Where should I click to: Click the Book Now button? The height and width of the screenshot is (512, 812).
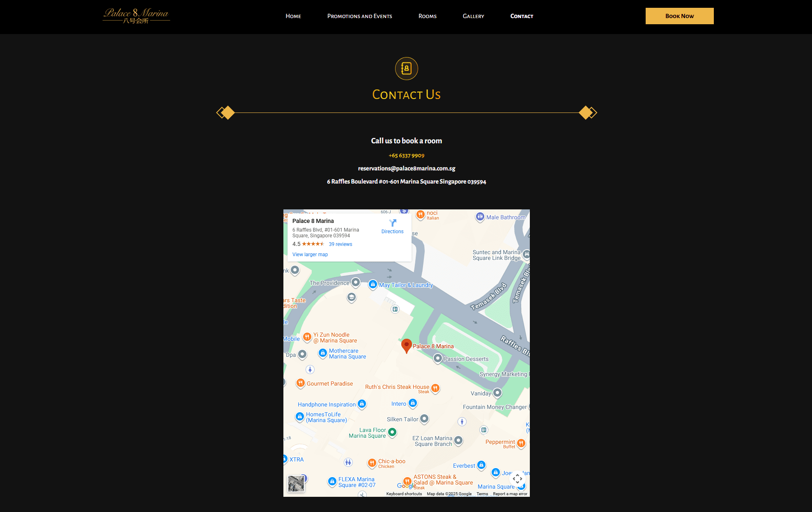(679, 16)
